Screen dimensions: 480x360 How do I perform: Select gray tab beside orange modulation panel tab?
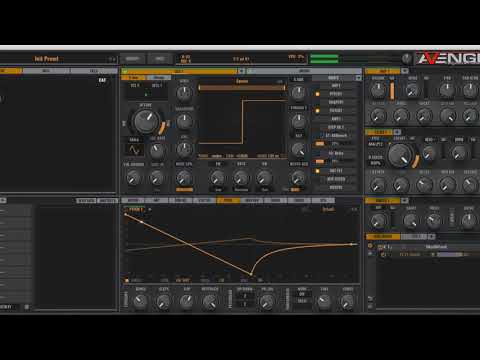point(413,236)
